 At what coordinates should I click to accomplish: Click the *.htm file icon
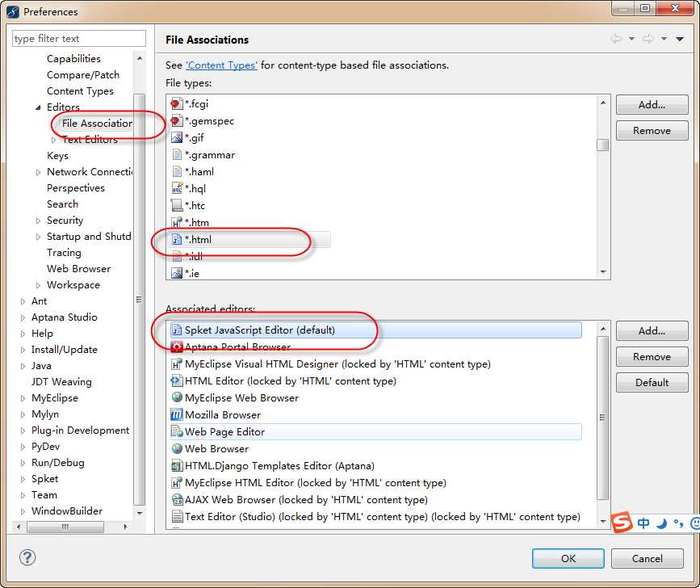177,222
